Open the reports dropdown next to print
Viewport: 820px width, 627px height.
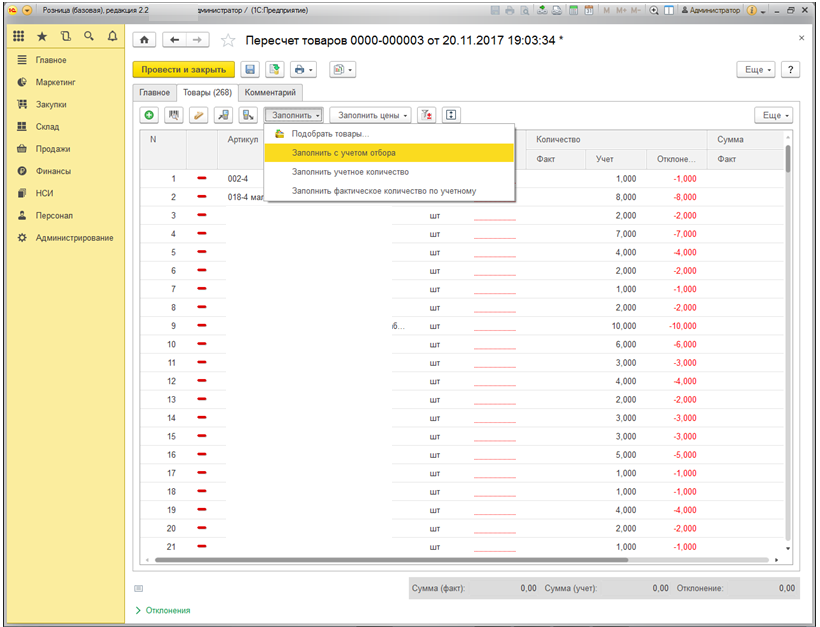click(x=343, y=70)
